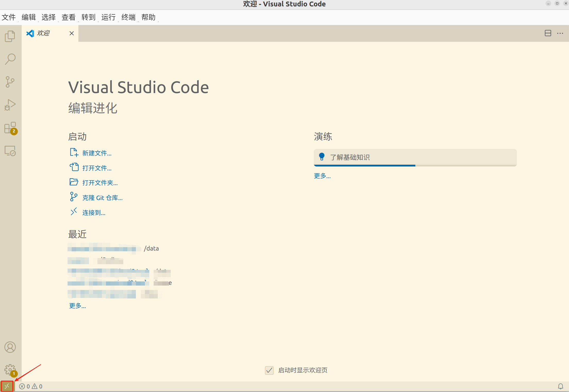Open Source Control view icon
This screenshot has height=392, width=569.
tap(10, 82)
